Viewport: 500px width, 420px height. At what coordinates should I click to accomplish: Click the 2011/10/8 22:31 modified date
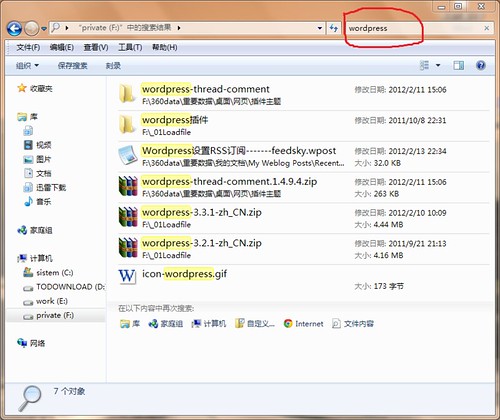[417, 120]
